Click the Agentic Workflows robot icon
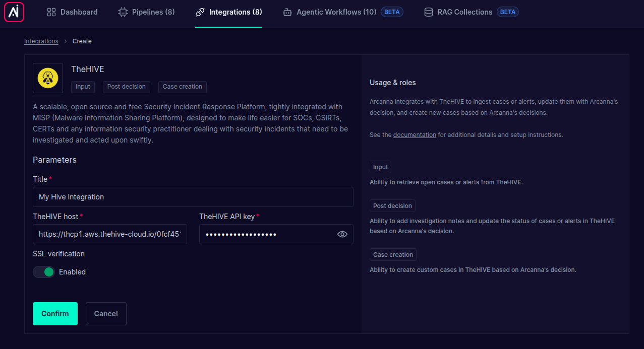 [287, 12]
